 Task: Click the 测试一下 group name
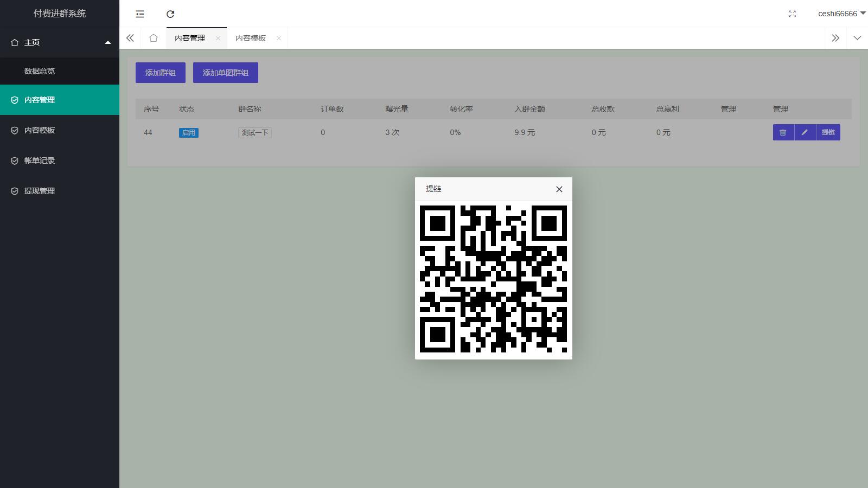(x=255, y=133)
